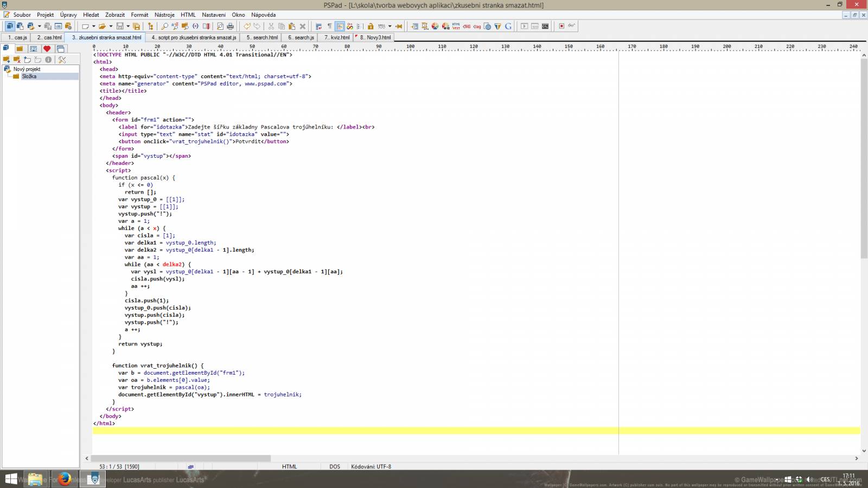Click the Find in files toolbar icon
868x488 pixels.
(x=185, y=26)
